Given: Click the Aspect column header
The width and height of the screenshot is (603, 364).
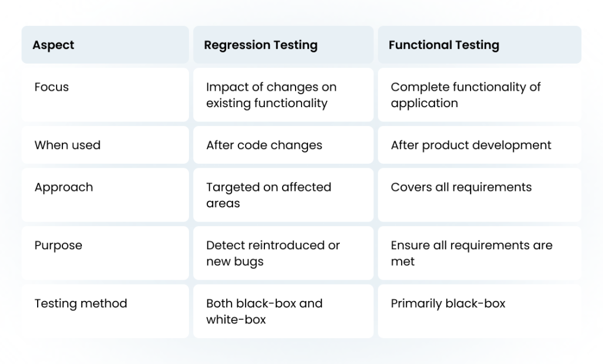Looking at the screenshot, I should (x=105, y=45).
